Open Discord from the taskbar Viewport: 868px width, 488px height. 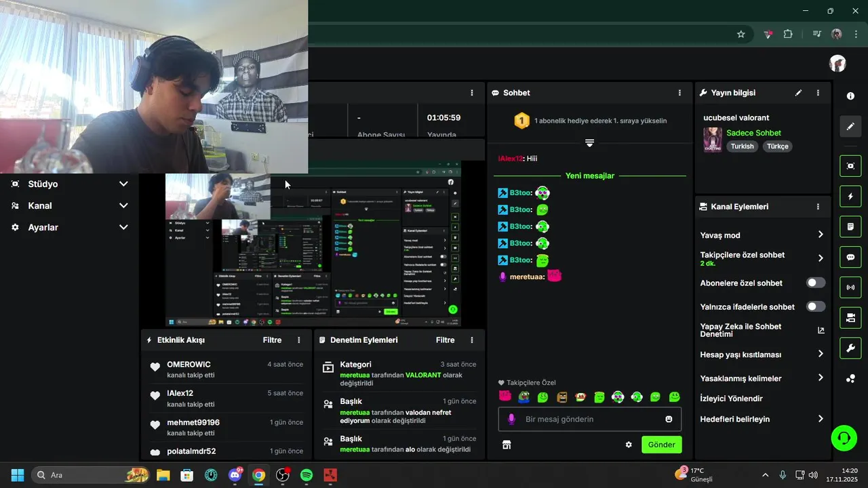235,474
